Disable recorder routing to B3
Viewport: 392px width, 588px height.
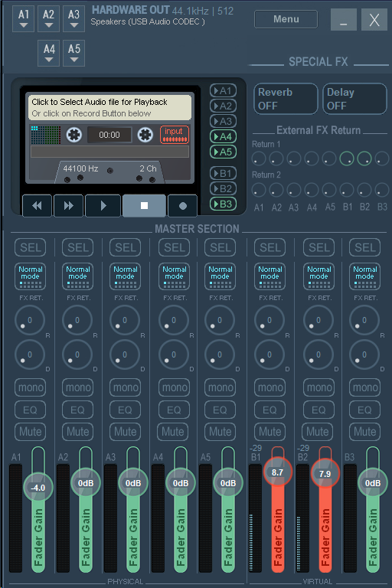click(x=224, y=204)
